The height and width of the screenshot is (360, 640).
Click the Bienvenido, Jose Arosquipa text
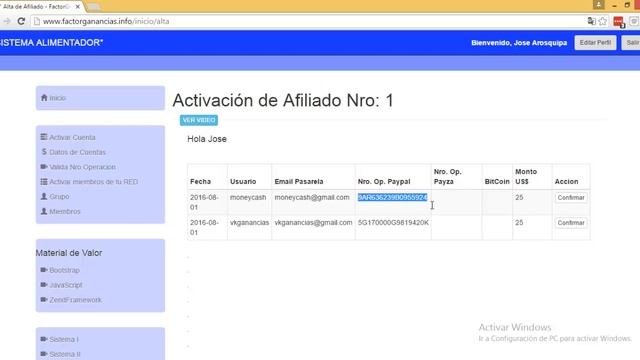(519, 43)
